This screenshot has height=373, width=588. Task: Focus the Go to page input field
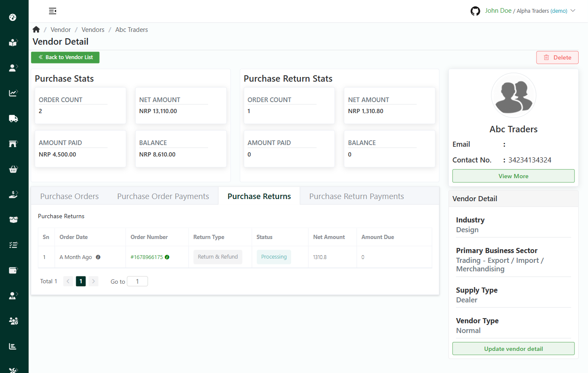pos(137,281)
